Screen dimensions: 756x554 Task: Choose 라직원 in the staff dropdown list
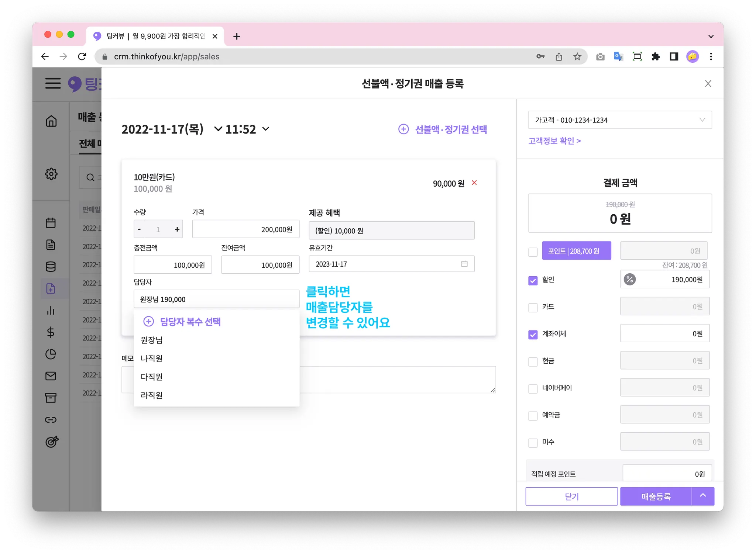click(152, 395)
